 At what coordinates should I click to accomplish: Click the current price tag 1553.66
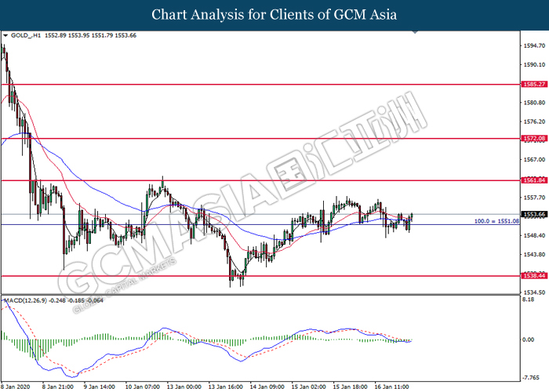coord(534,214)
